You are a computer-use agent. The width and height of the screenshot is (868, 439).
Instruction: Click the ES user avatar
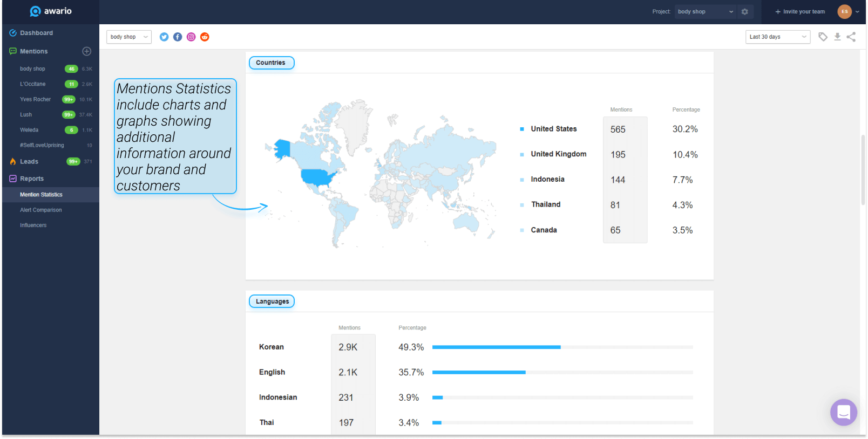point(845,11)
